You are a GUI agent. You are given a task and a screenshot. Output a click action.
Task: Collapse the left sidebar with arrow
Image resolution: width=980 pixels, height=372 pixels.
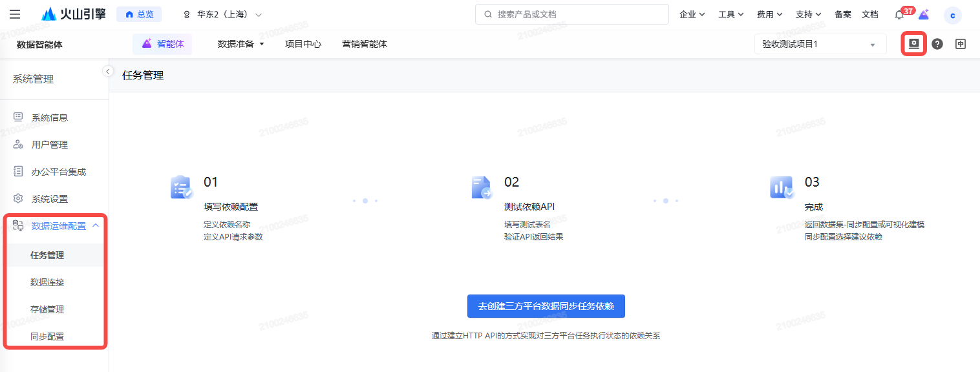coord(108,72)
